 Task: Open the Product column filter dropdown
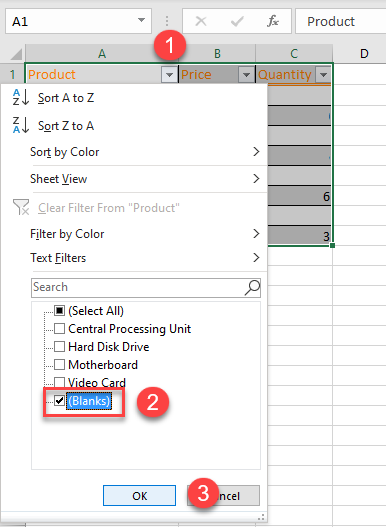[x=169, y=75]
